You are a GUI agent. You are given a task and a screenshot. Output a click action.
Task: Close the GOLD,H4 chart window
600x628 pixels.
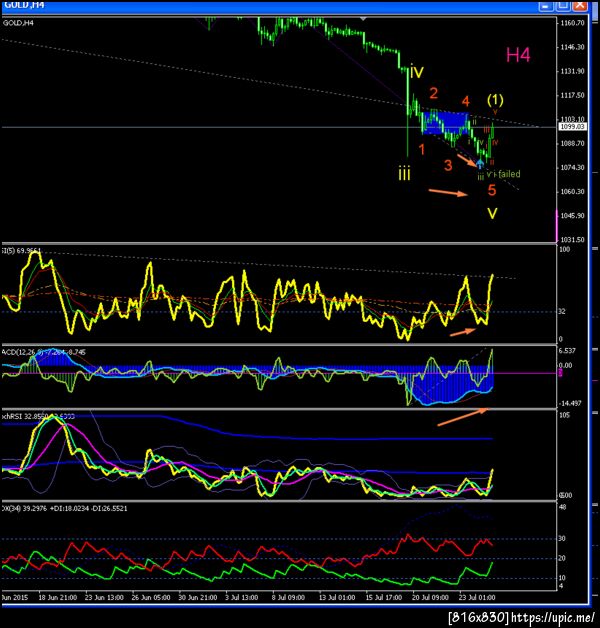point(580,6)
